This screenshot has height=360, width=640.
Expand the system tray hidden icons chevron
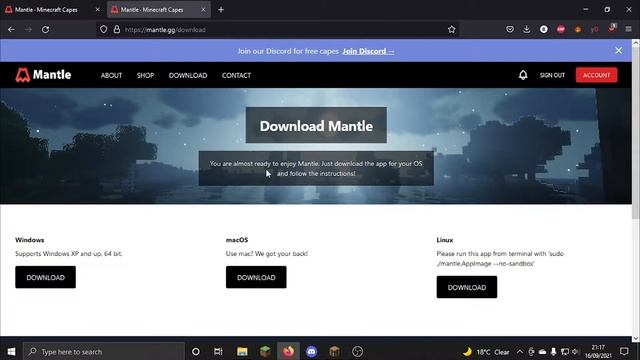click(x=520, y=351)
